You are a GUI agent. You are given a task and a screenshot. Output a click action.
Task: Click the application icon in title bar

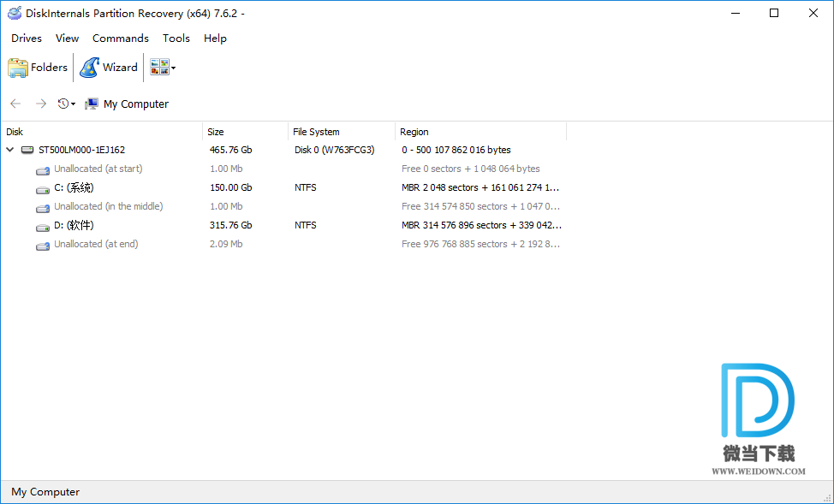click(x=15, y=14)
